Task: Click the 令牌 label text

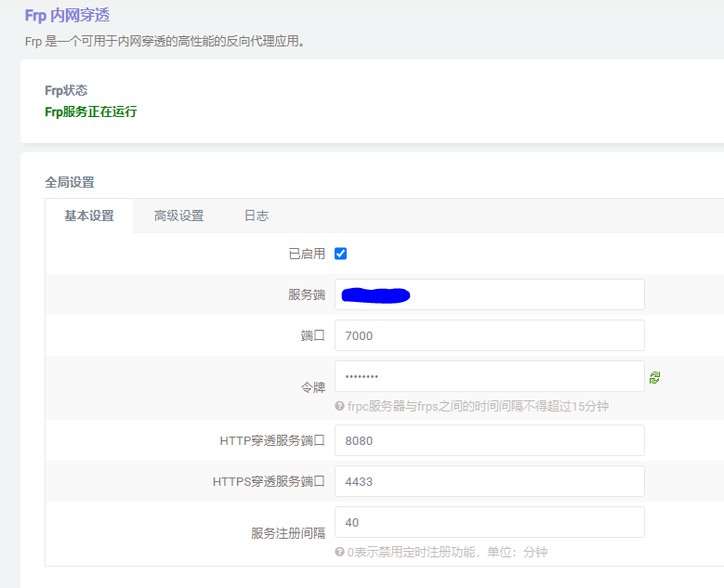Action: tap(312, 388)
